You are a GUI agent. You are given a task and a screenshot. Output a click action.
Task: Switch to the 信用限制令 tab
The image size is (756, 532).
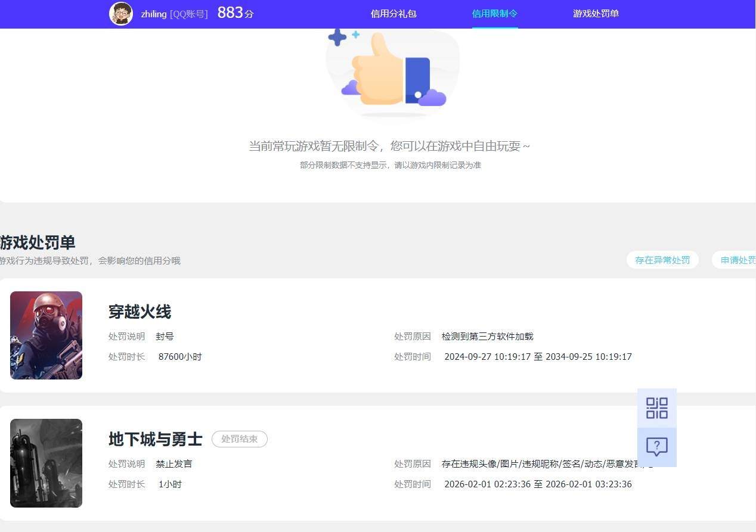(x=495, y=14)
